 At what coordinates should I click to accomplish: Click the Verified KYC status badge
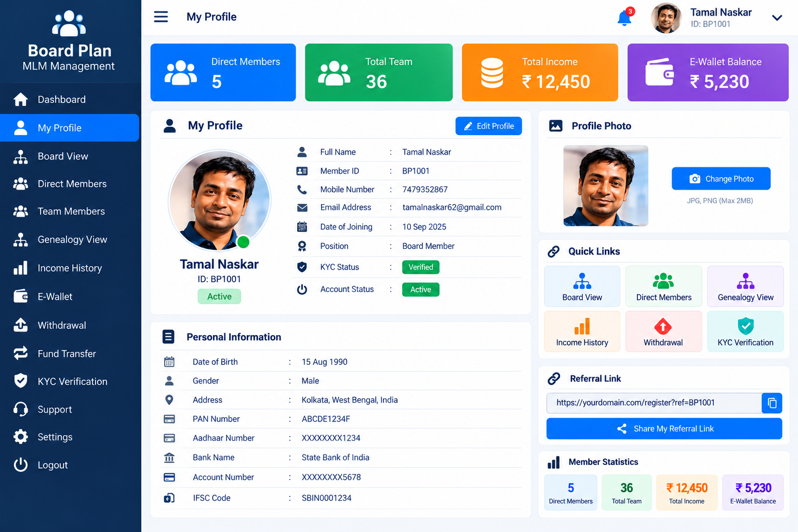(421, 267)
